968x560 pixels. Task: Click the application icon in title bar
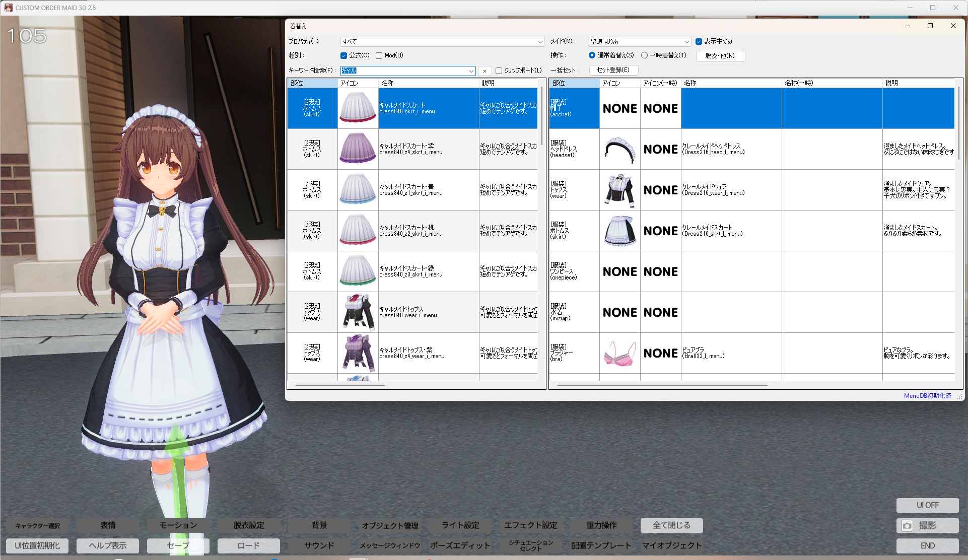coord(8,8)
